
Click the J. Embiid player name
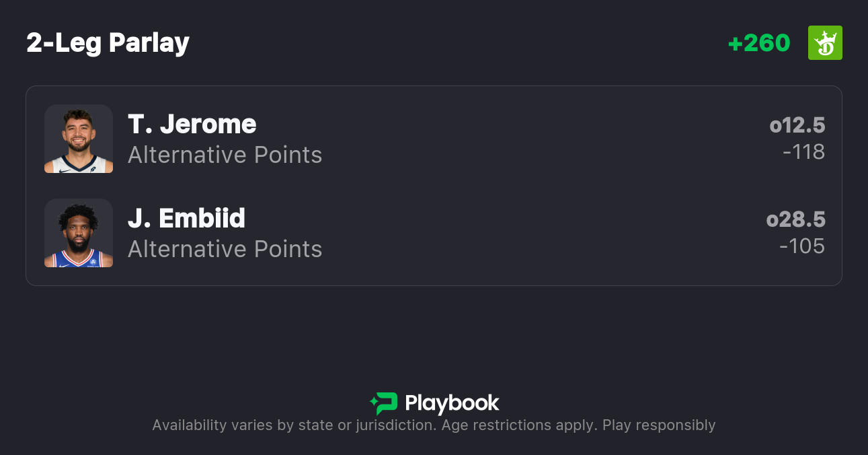186,219
